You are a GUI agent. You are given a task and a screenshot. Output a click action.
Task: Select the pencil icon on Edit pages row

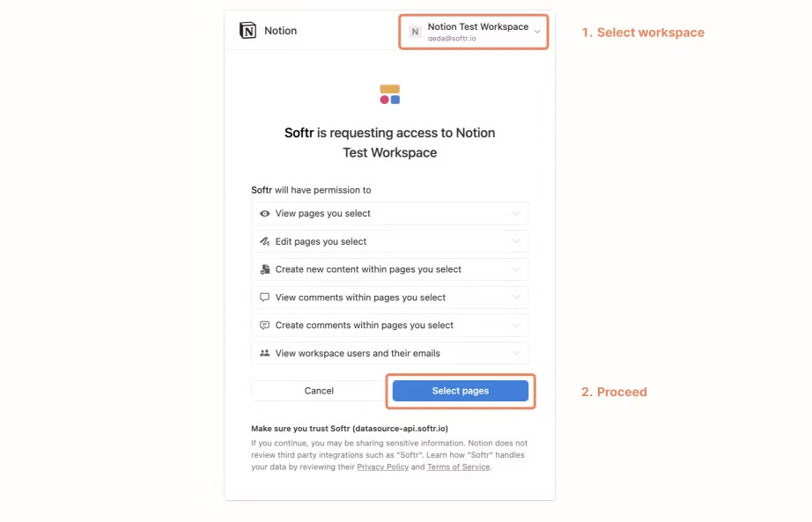pos(264,241)
